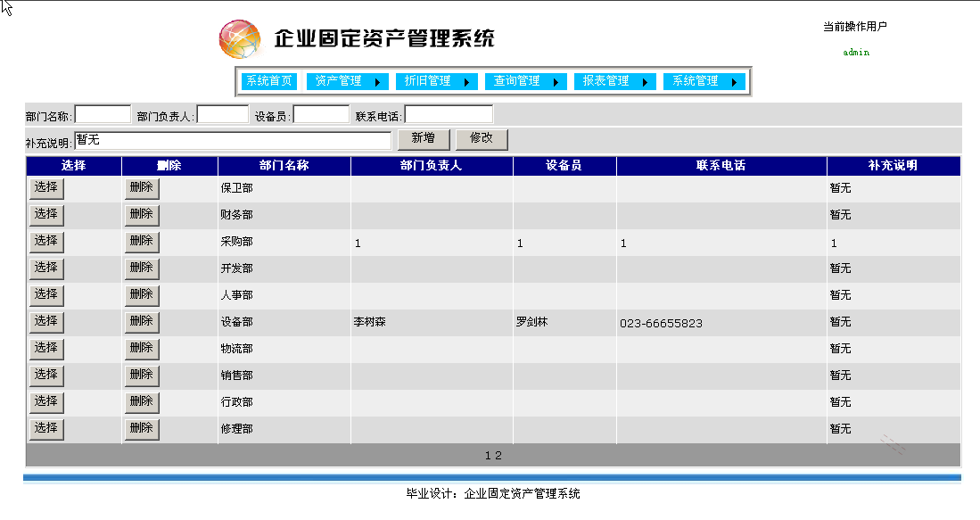Delete the 人事部 row
Image resolution: width=980 pixels, height=520 pixels.
[x=142, y=295]
